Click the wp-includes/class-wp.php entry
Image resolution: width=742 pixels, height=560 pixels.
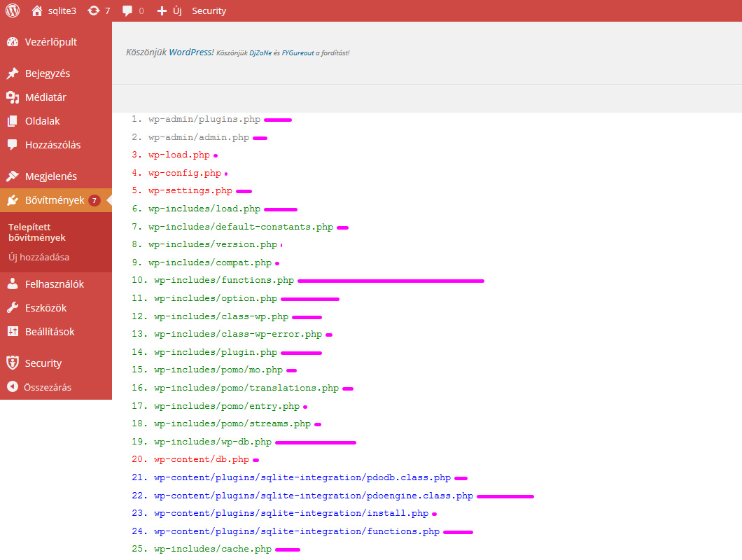coord(221,316)
